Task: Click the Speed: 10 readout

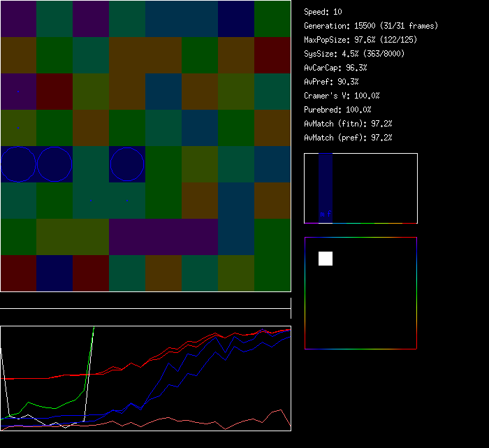Action: 323,12
